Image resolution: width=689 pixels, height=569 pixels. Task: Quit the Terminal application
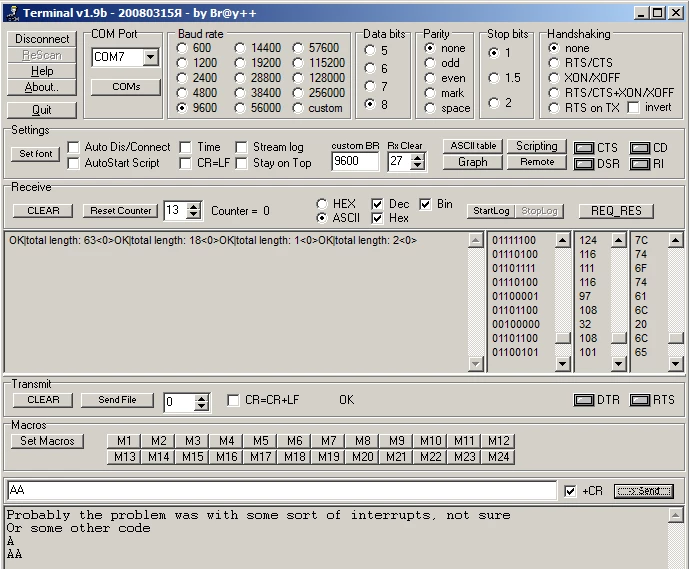point(42,110)
